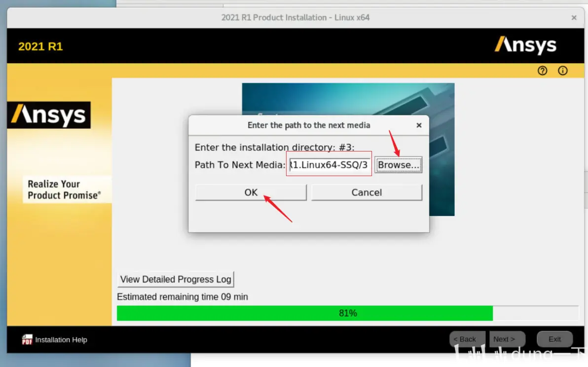Click the green 81% installation progress bar

348,313
